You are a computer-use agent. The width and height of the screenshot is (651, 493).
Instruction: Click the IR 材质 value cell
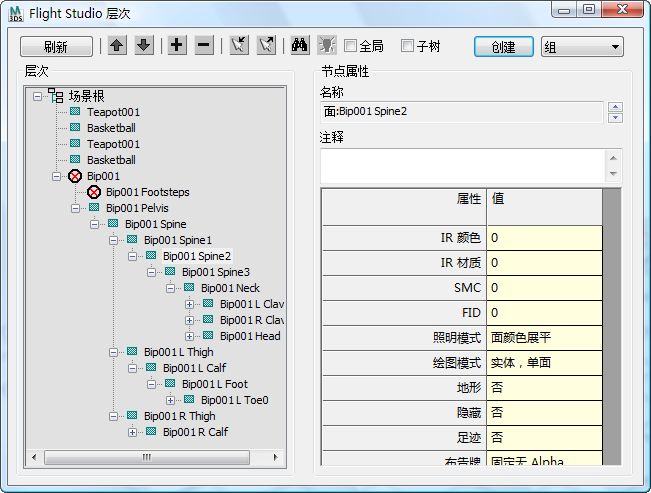[x=544, y=263]
